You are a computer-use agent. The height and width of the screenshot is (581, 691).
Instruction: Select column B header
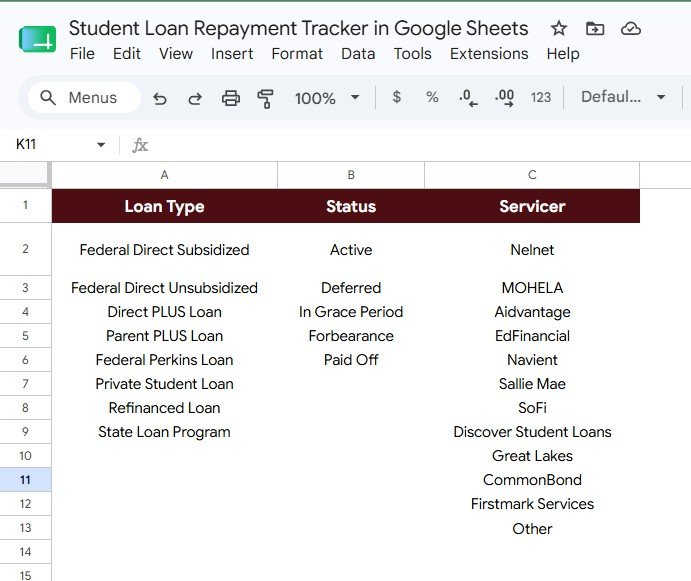coord(351,175)
